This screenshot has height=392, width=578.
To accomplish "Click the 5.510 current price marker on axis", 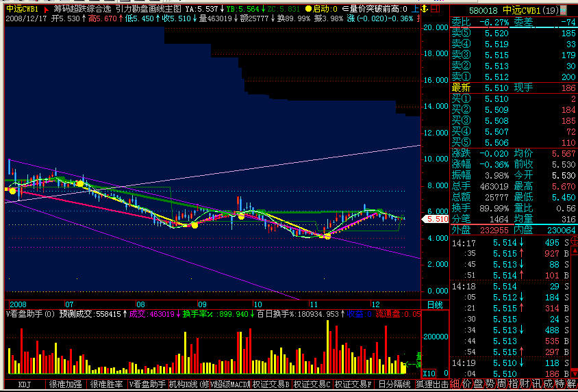I will [x=435, y=219].
